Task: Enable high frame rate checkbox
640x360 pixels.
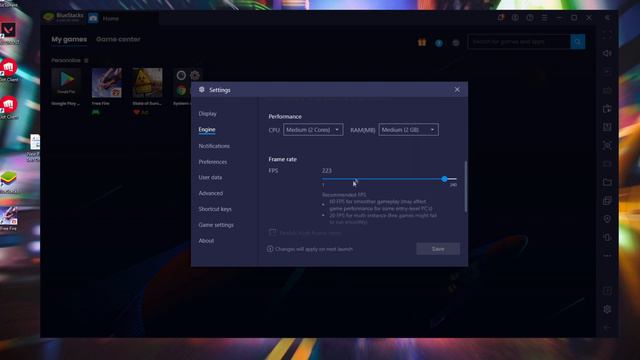Action: tap(272, 233)
